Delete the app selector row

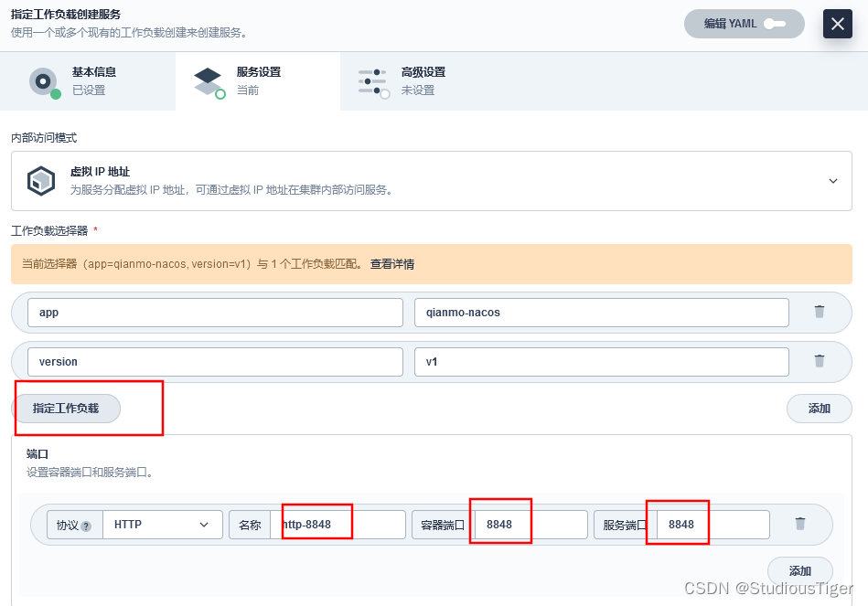[x=820, y=312]
